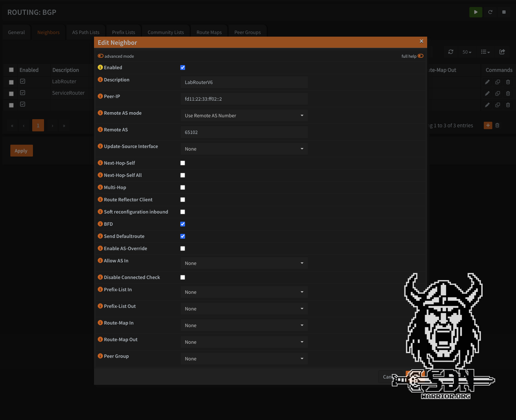Switch to the Prefix Lists tab

click(124, 32)
